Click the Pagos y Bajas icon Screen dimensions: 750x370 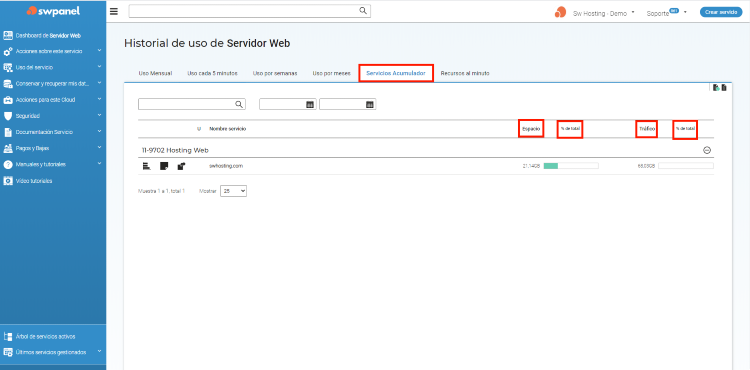pos(8,148)
